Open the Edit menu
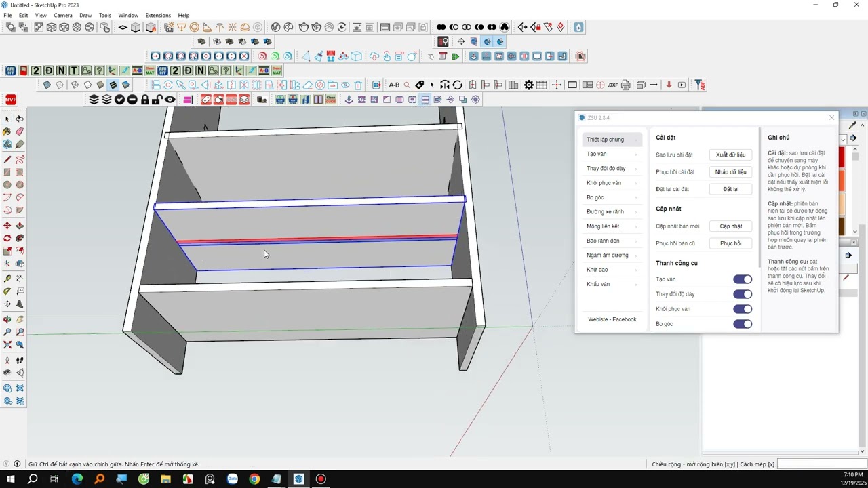This screenshot has height=488, width=868. coord(24,15)
